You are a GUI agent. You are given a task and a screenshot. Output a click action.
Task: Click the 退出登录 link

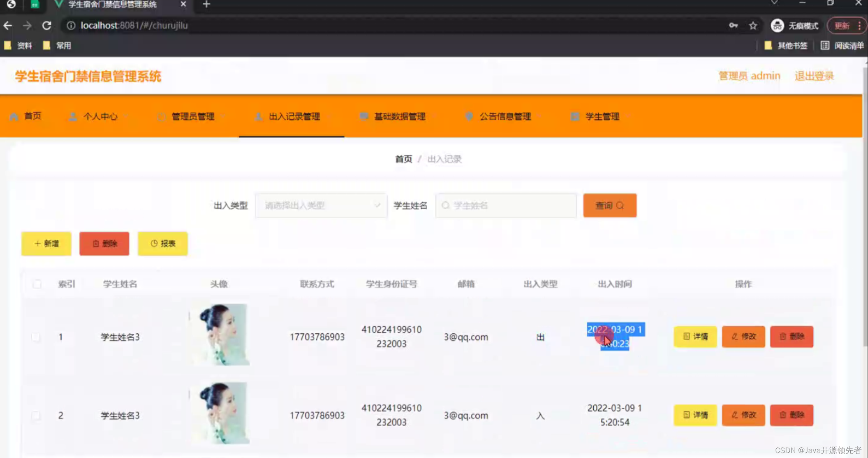pyautogui.click(x=814, y=76)
